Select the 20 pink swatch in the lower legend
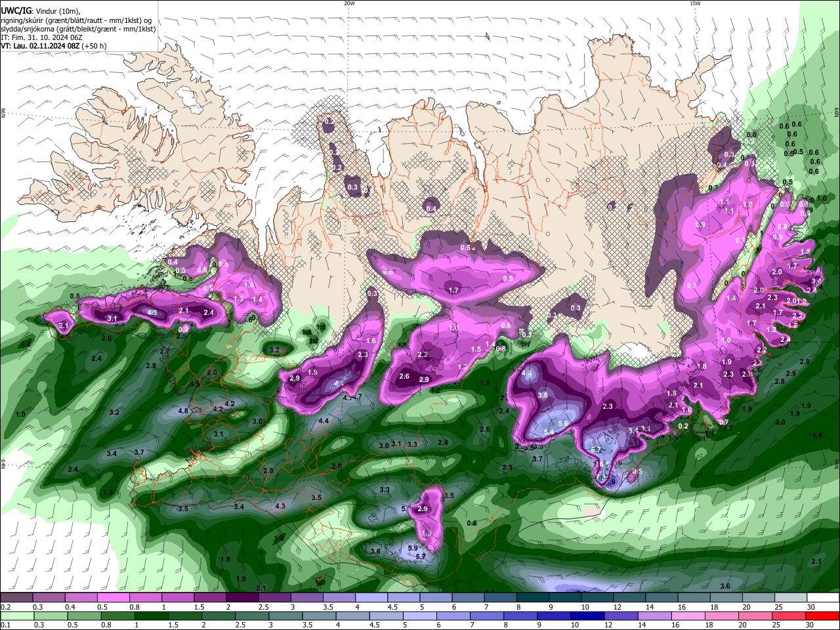This screenshot has height=630, width=840. click(x=755, y=616)
